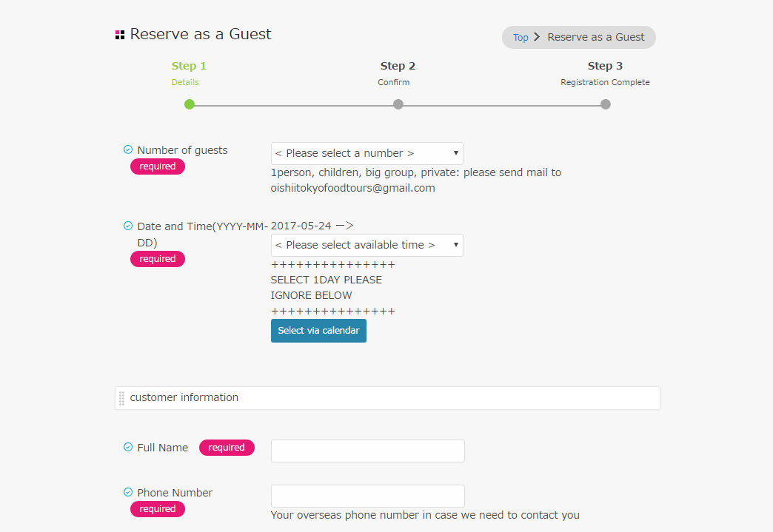Open the available time dropdown

(367, 245)
